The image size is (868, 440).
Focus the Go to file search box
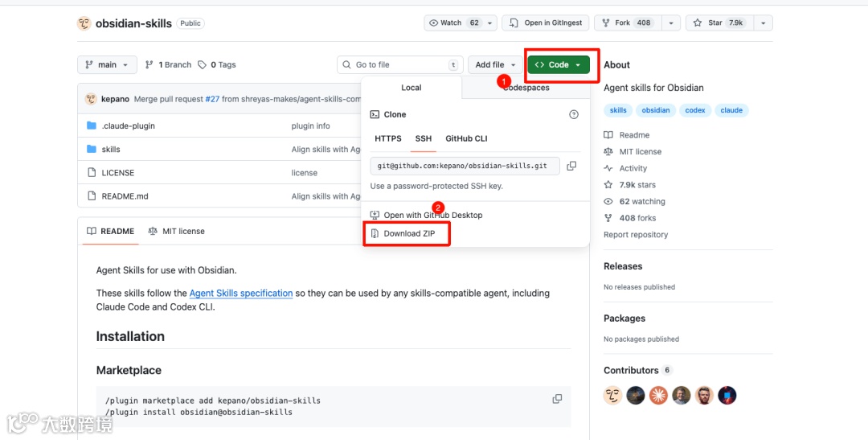click(x=400, y=65)
